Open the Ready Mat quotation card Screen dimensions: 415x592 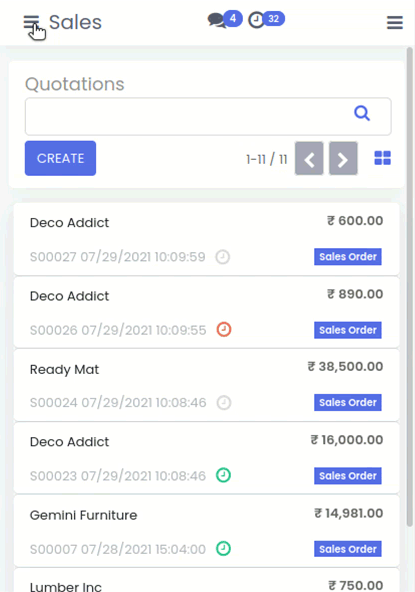(x=207, y=385)
